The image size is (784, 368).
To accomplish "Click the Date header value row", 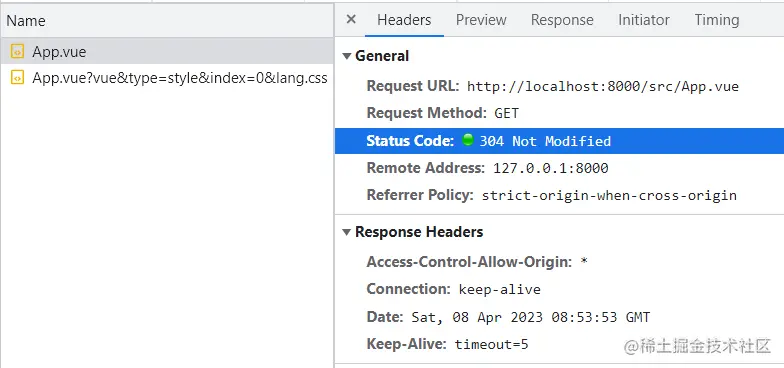I will click(560, 317).
